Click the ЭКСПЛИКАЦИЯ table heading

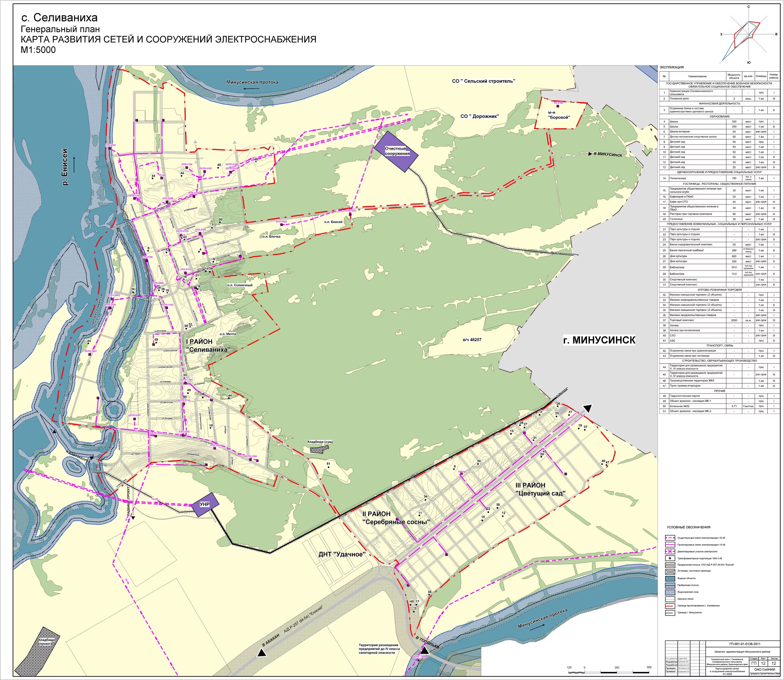point(671,67)
